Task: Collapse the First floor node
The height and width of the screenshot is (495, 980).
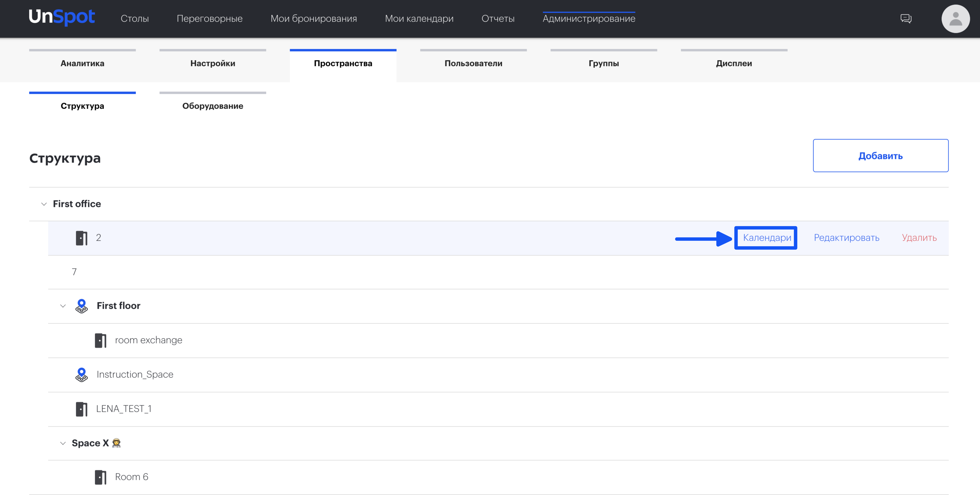Action: coord(63,306)
